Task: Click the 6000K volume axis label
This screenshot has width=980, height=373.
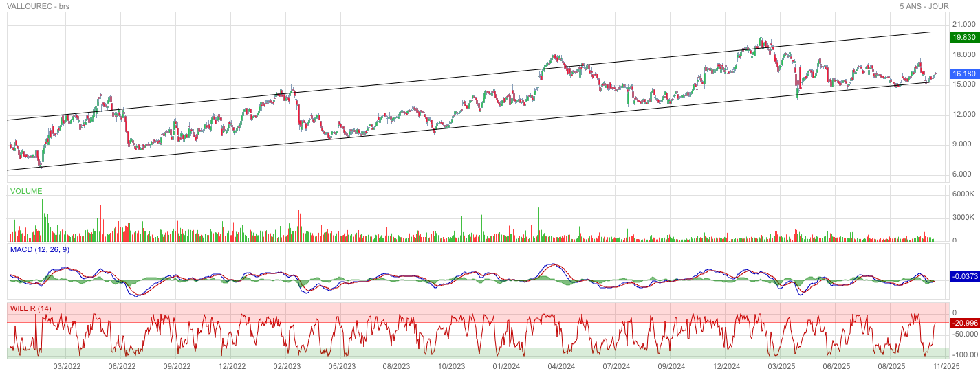Action: tap(963, 194)
